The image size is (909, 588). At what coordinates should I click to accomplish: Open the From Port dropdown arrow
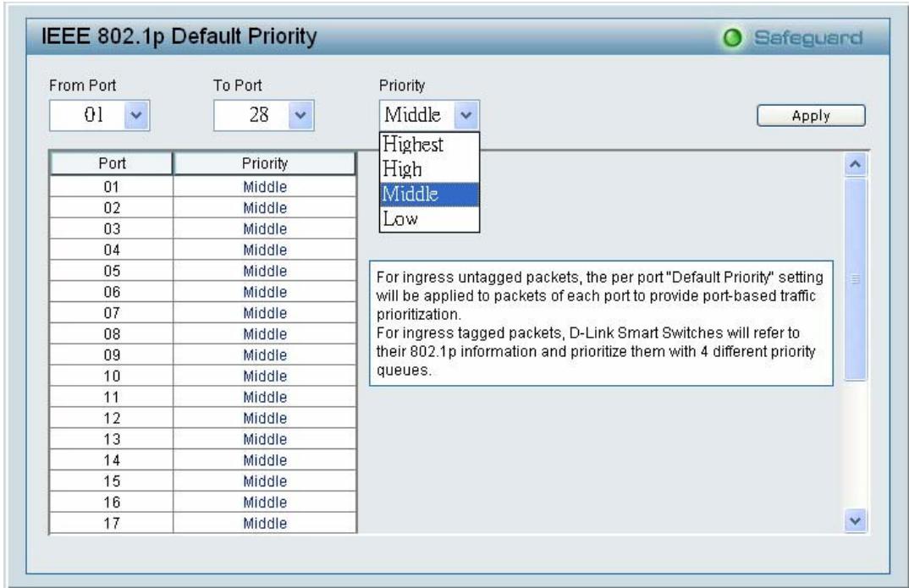(136, 115)
